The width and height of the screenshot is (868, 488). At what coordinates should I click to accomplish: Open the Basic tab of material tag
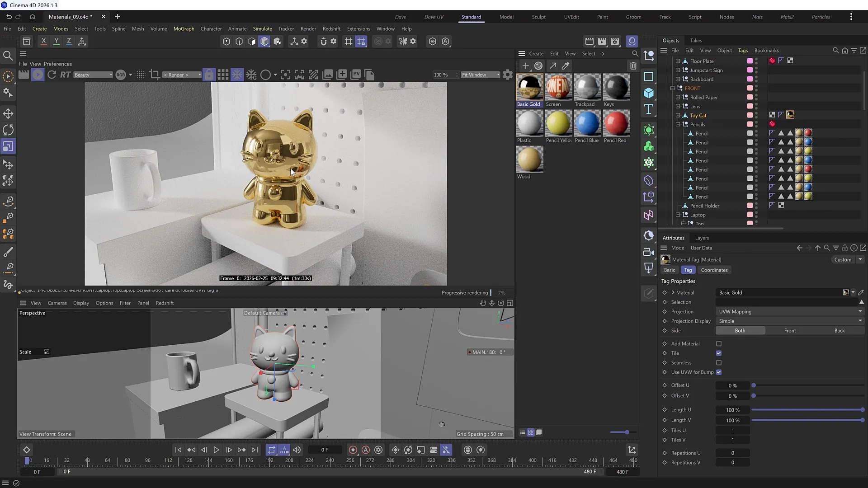(669, 270)
